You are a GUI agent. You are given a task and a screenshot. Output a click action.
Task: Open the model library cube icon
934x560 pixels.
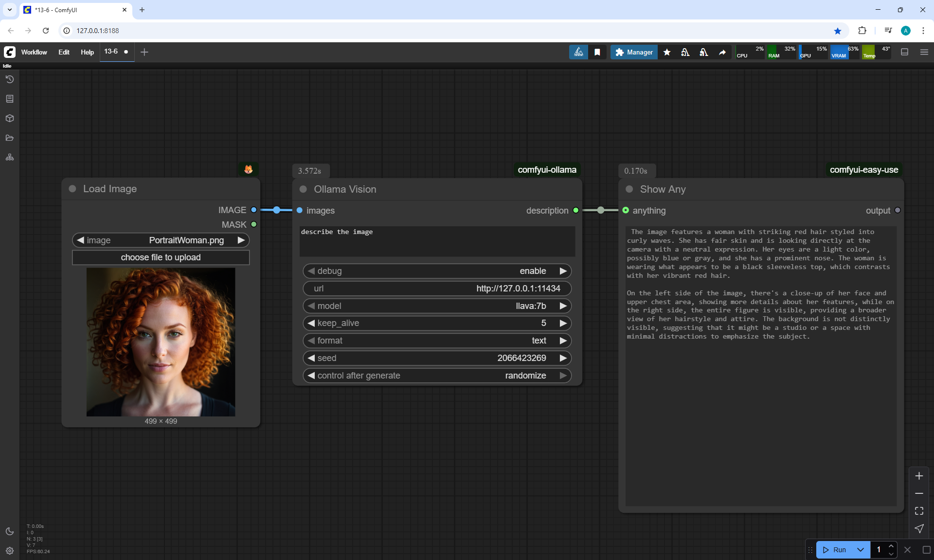click(x=10, y=118)
